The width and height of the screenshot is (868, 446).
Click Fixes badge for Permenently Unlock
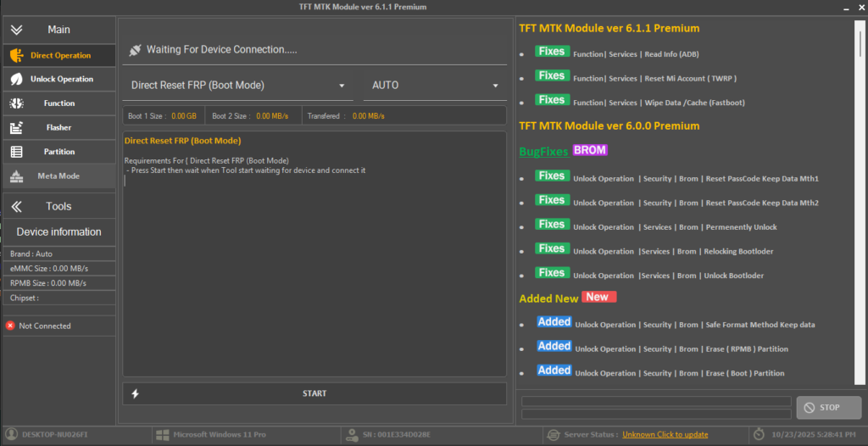(552, 225)
